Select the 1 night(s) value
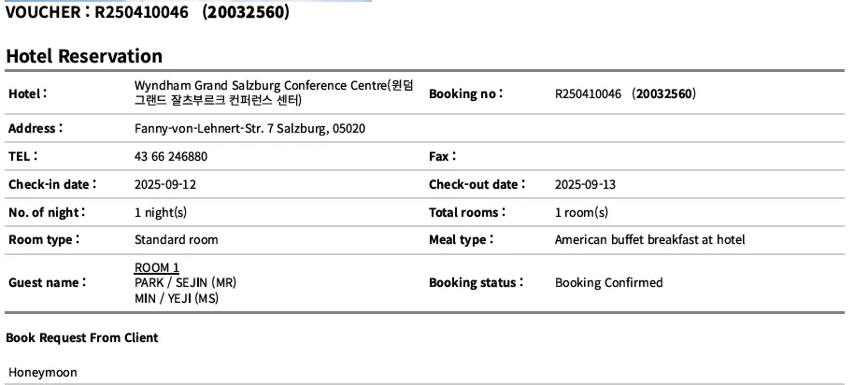 pos(161,213)
